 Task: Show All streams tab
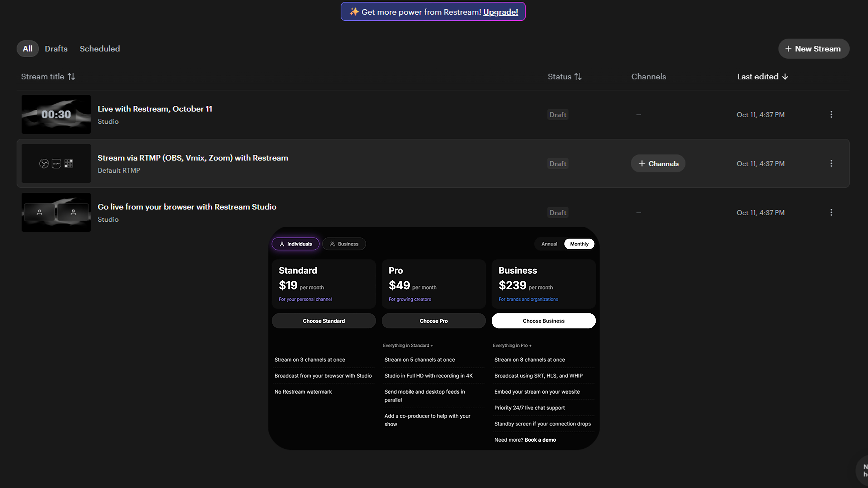coord(28,49)
